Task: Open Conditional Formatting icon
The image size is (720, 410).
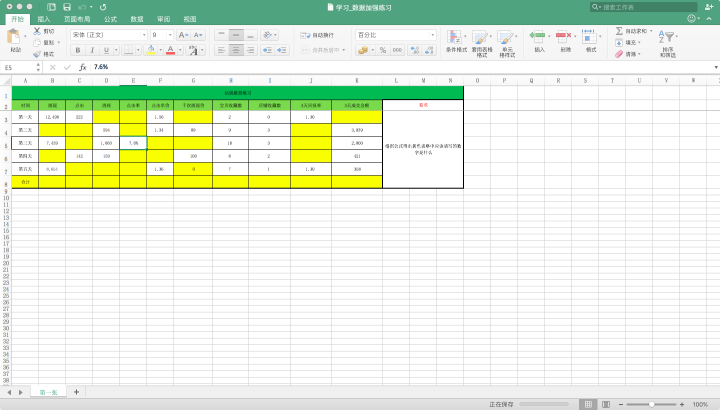Action: (x=455, y=37)
